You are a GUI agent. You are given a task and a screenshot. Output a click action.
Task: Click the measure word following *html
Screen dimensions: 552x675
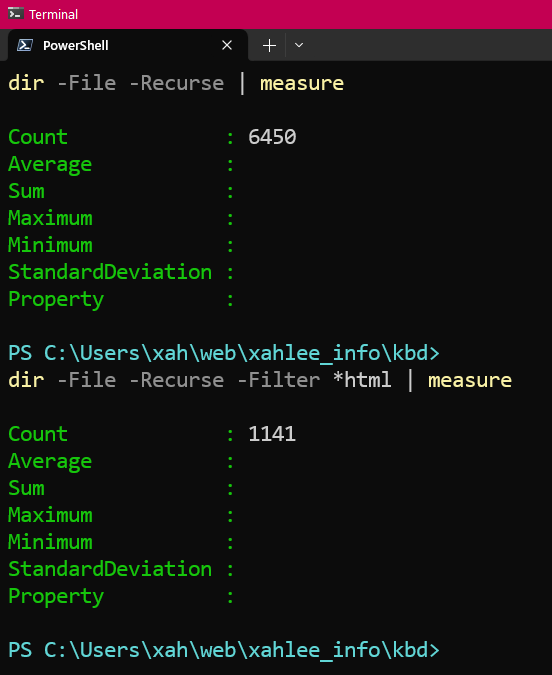[x=470, y=380]
